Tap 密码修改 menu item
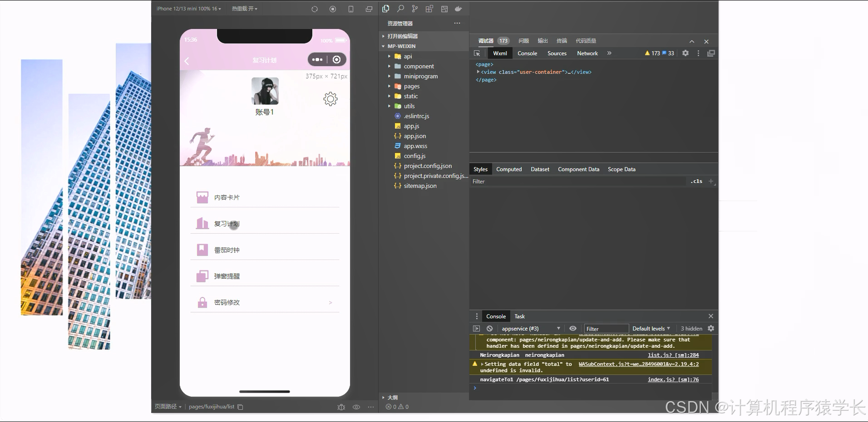 pos(265,303)
